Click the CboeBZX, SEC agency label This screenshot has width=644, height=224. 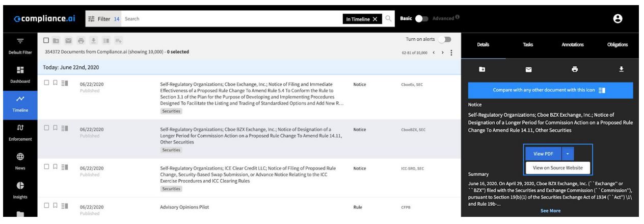pos(413,130)
